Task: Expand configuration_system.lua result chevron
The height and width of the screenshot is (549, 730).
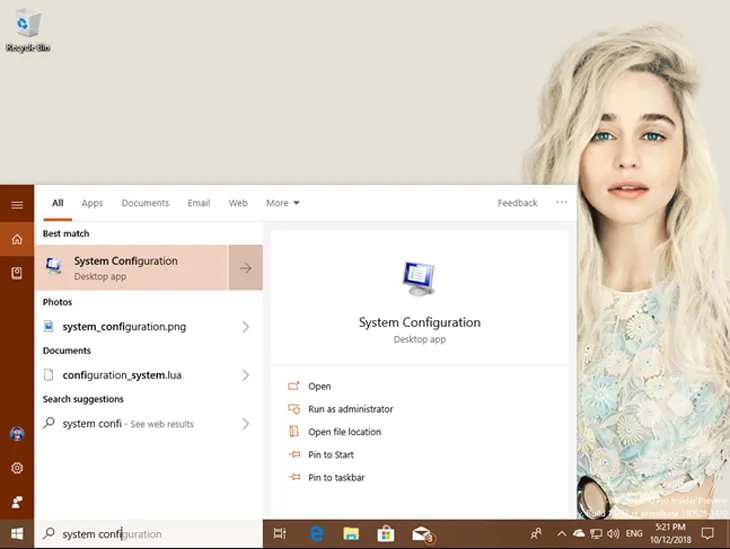Action: pyautogui.click(x=245, y=376)
